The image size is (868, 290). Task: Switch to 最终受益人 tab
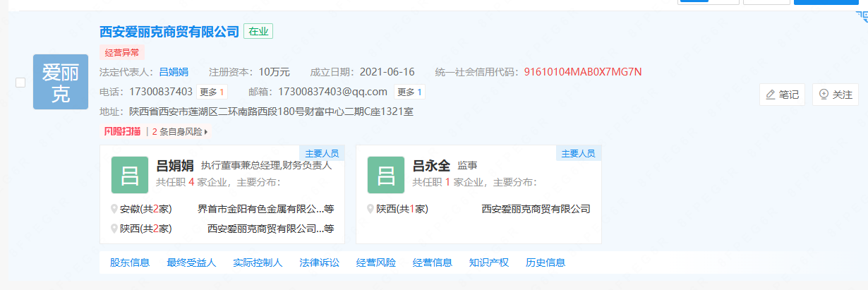[191, 262]
